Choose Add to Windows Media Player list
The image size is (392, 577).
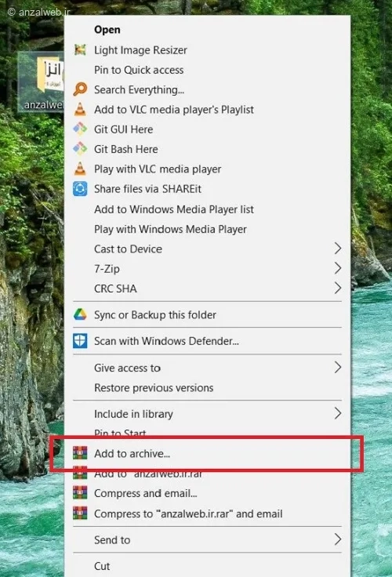pos(208,209)
